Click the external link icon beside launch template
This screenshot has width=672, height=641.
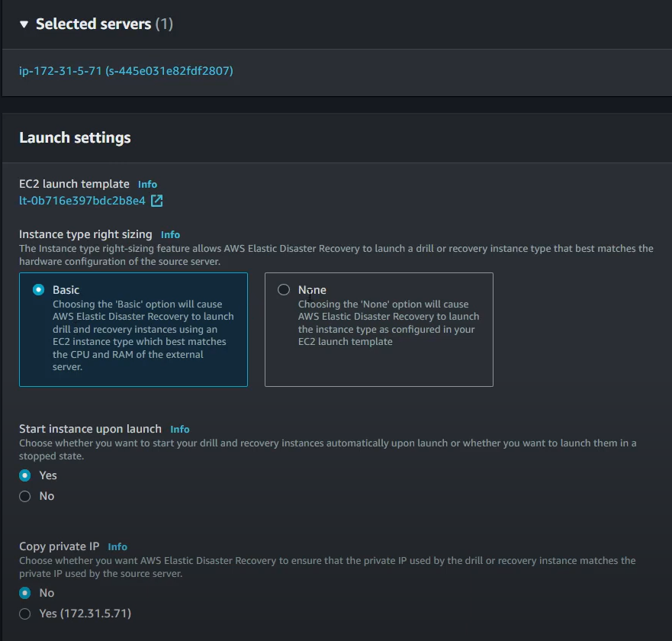click(x=157, y=201)
